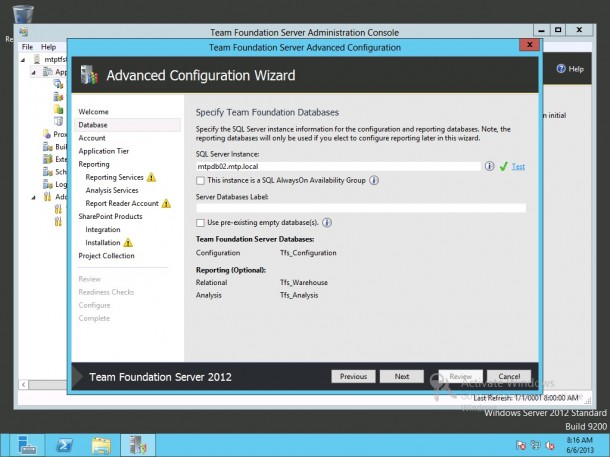Open Project Collection wizard step
The width and height of the screenshot is (610, 457).
pyautogui.click(x=106, y=256)
